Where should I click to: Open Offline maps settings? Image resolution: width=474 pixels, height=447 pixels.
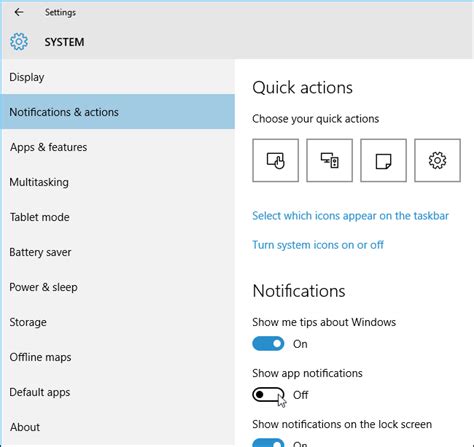click(x=117, y=357)
